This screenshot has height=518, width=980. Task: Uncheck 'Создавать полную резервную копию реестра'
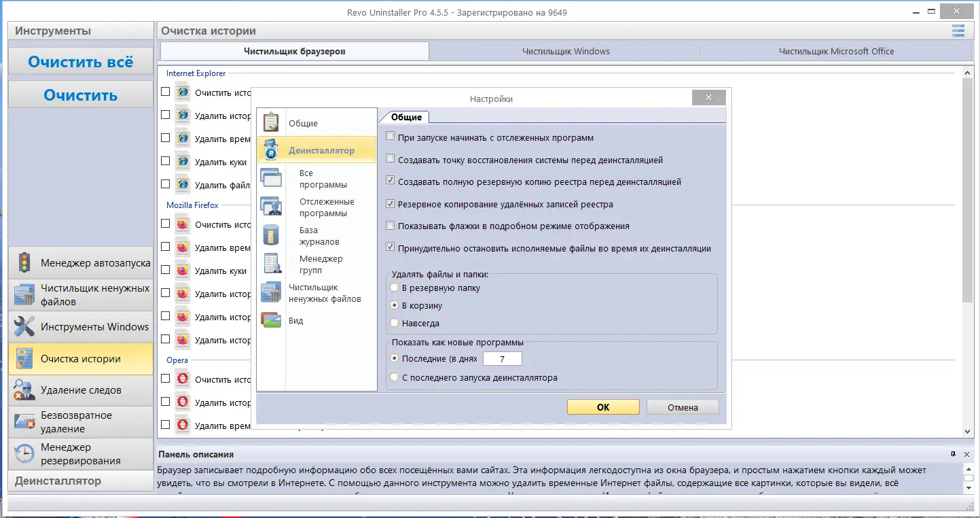point(390,181)
